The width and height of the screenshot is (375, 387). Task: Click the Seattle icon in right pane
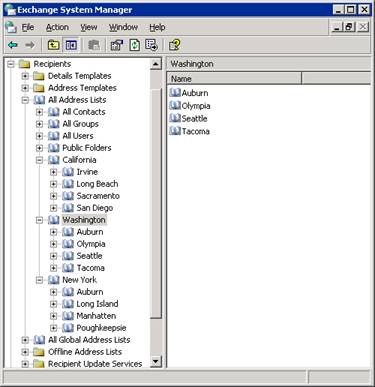click(x=175, y=118)
